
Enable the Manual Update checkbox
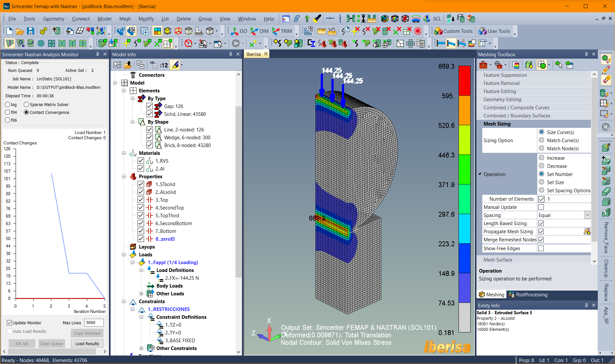(x=541, y=207)
